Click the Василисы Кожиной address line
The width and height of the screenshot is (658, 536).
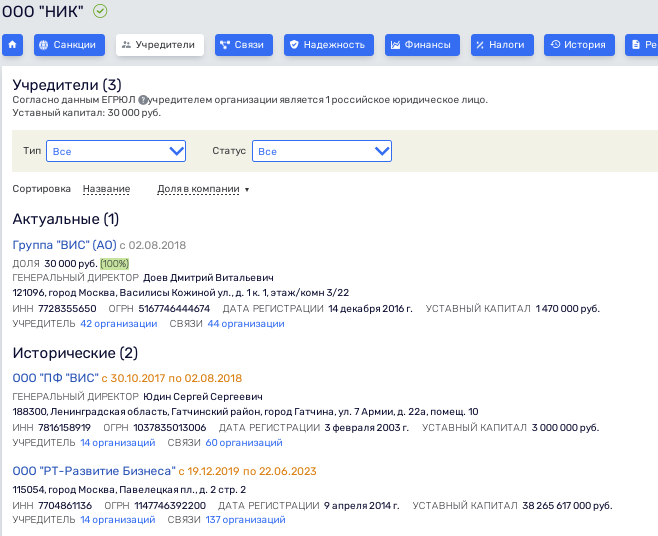point(181,293)
